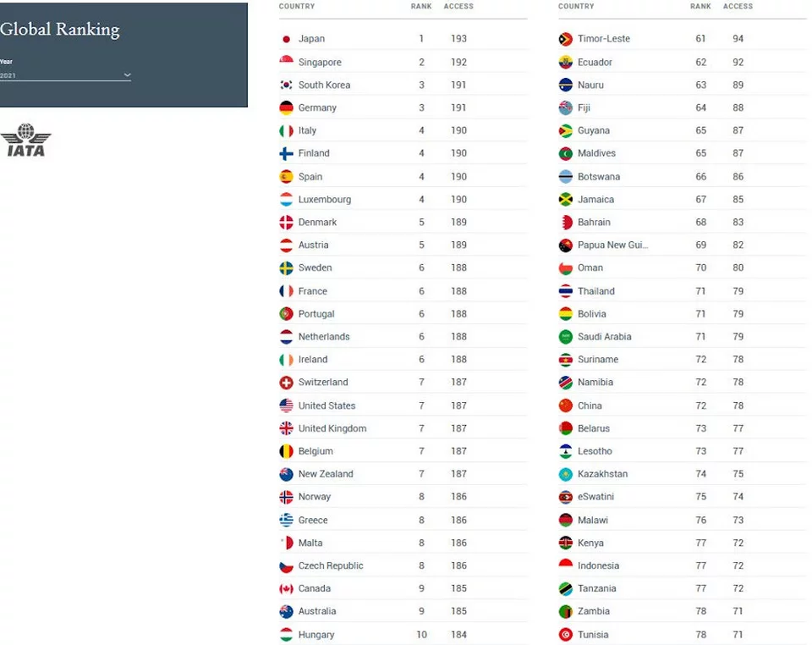Click the IATA logo

(x=25, y=140)
